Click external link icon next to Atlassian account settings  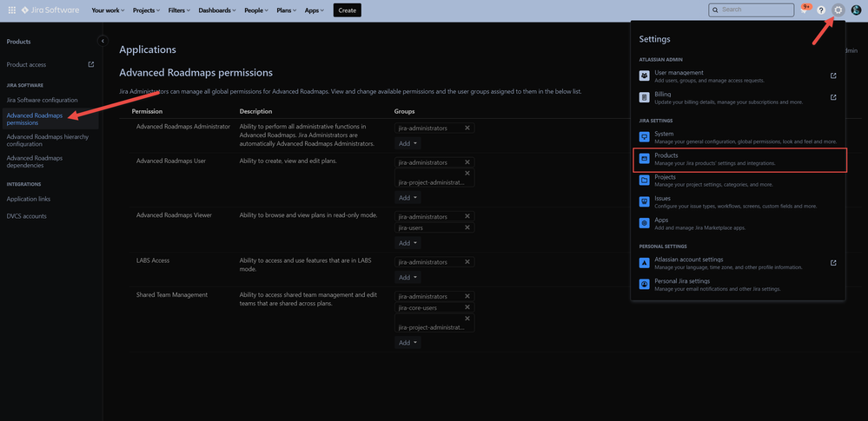tap(833, 263)
